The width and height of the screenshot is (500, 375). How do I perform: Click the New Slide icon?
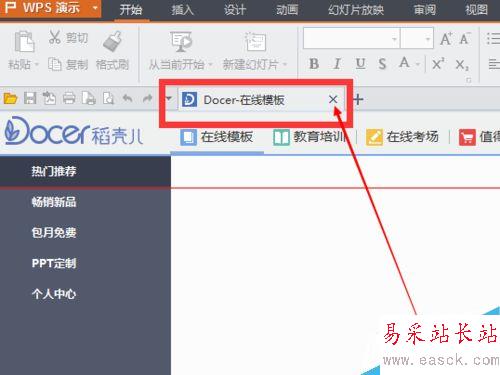click(255, 42)
